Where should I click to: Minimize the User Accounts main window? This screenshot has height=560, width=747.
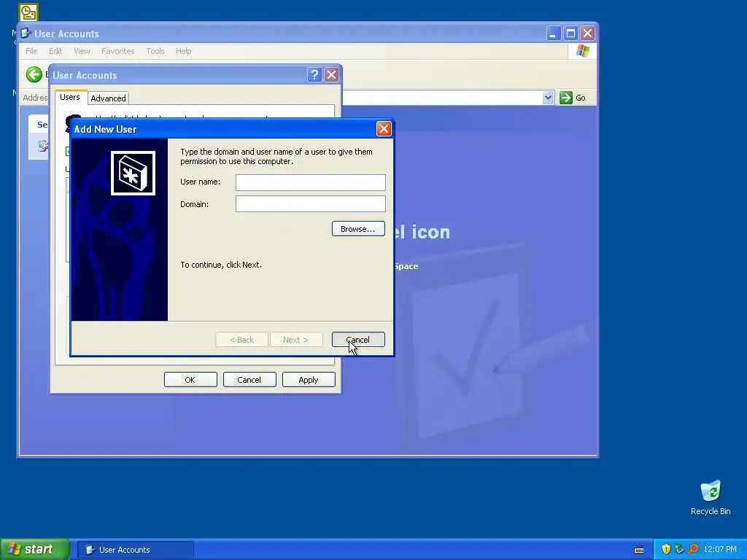point(553,34)
